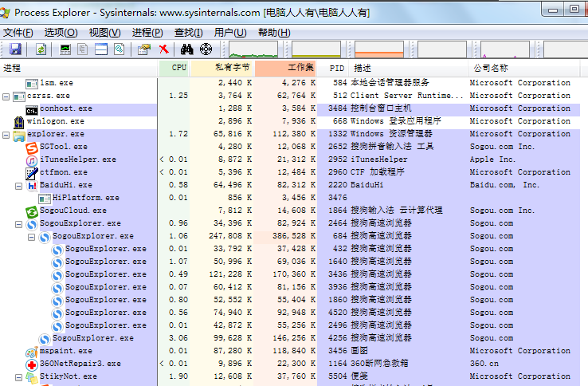The width and height of the screenshot is (588, 386).
Task: Sort by the 工作集 column header
Action: pos(284,68)
